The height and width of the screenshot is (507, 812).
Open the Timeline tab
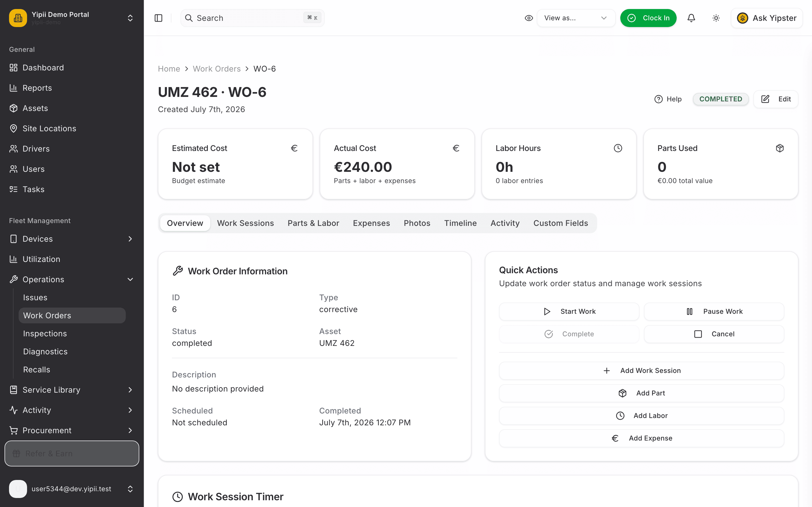tap(460, 223)
